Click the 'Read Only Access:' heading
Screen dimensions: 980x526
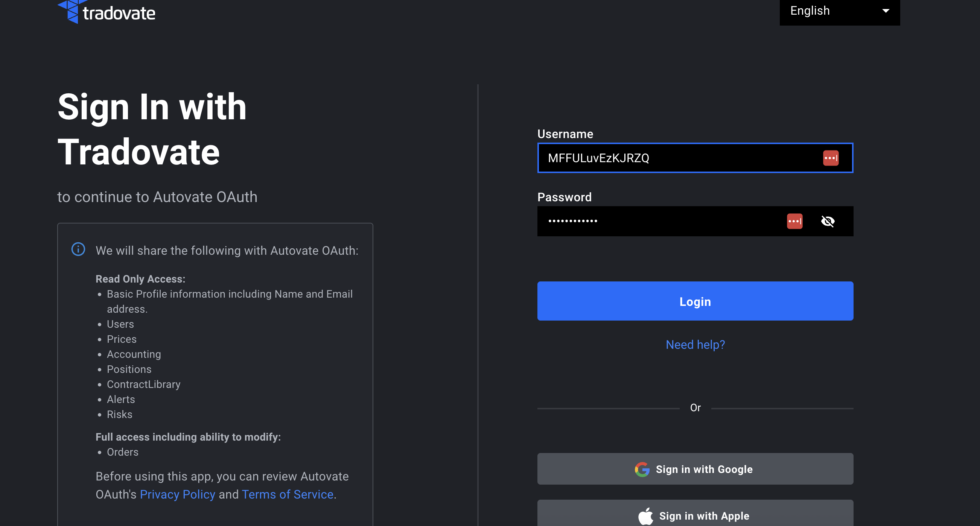click(x=140, y=279)
